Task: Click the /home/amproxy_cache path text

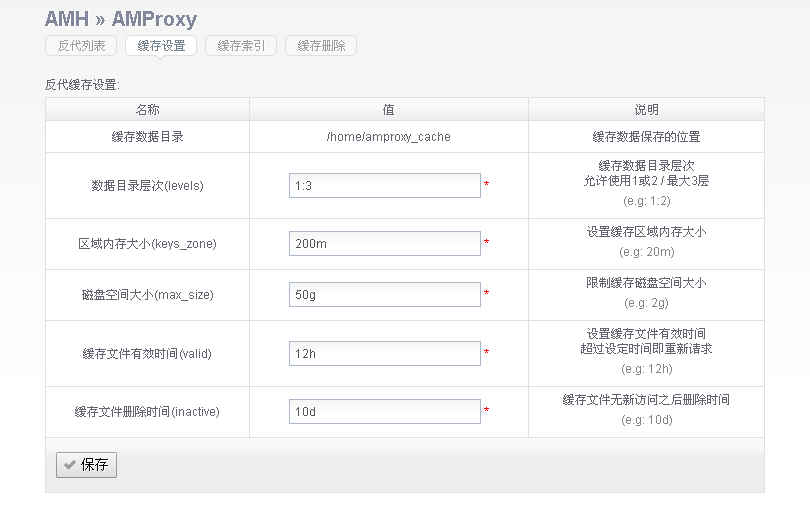Action: (388, 137)
